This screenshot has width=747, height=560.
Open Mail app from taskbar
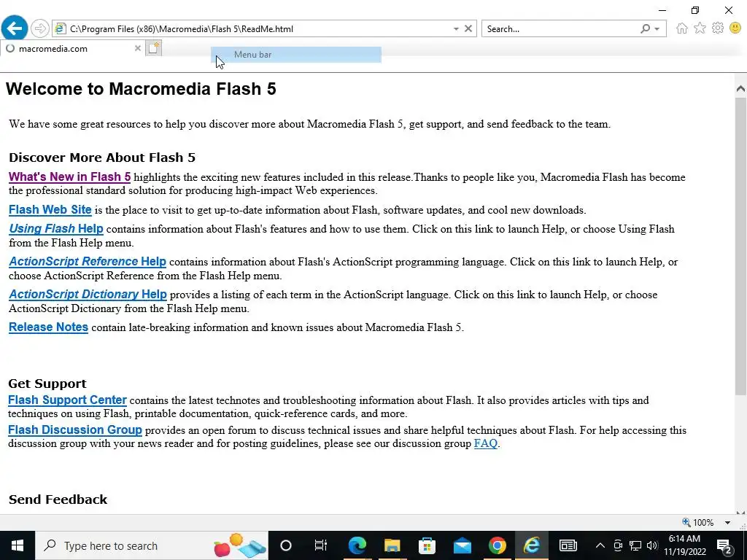pos(462,545)
